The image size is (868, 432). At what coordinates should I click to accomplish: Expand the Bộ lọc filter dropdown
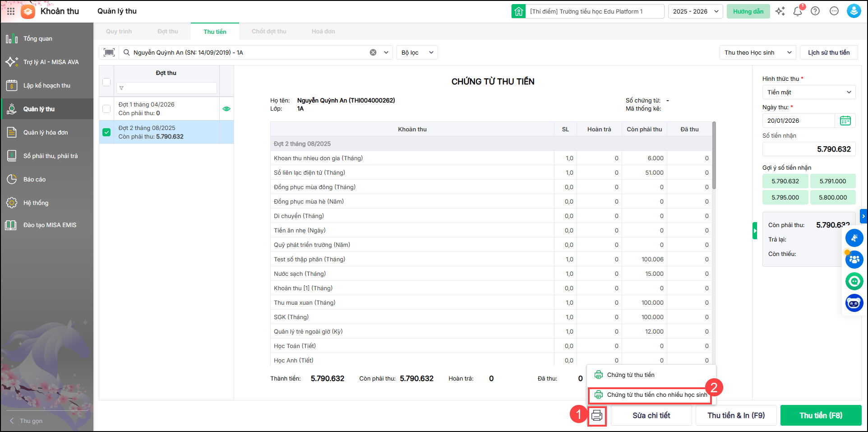point(417,52)
